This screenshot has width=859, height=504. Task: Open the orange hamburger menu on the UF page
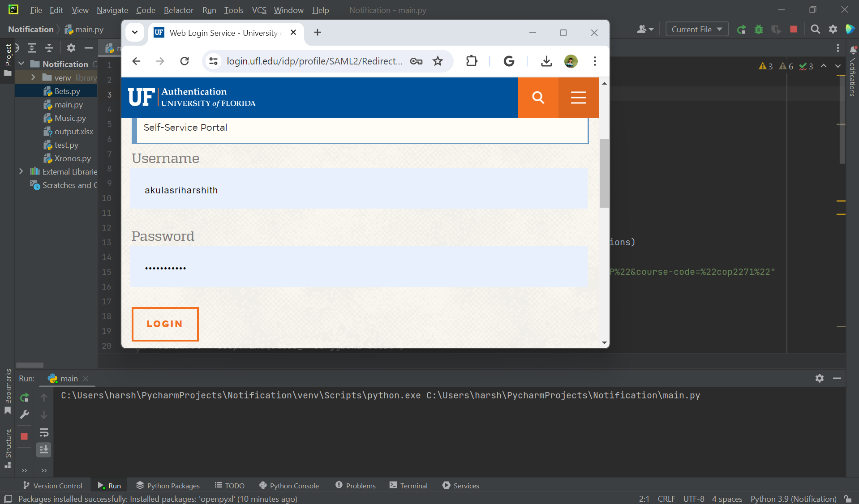point(579,98)
